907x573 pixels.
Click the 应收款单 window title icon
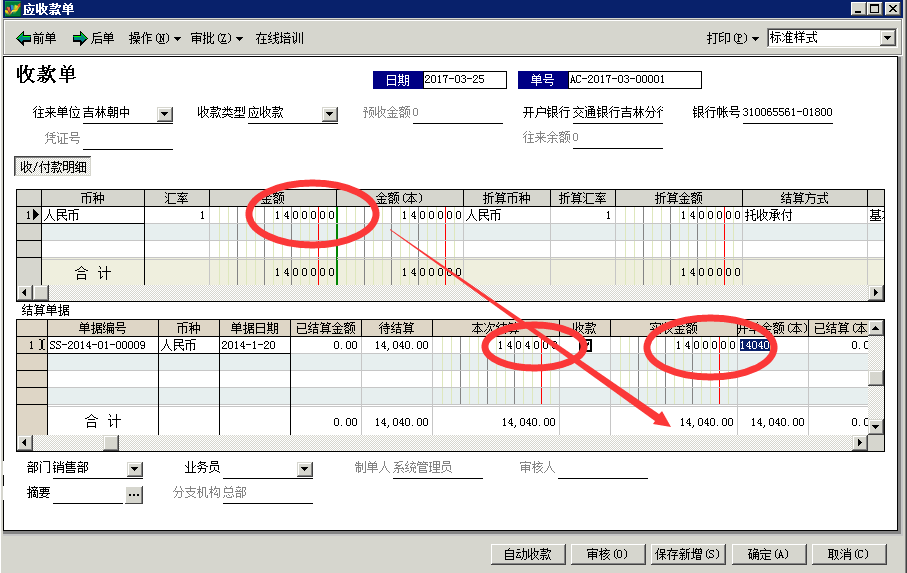(12, 9)
